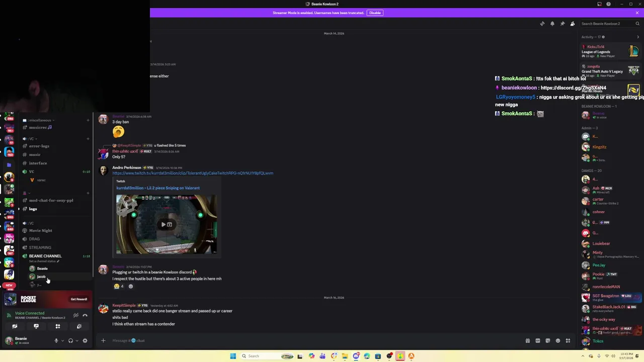
Task: Open the folder server icon in server list
Action: point(9,165)
